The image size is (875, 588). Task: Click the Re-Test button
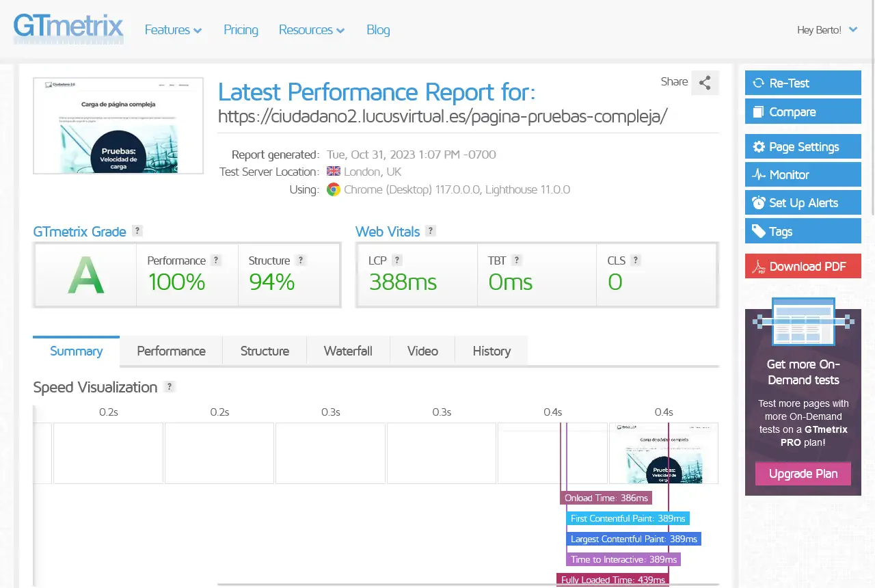803,83
